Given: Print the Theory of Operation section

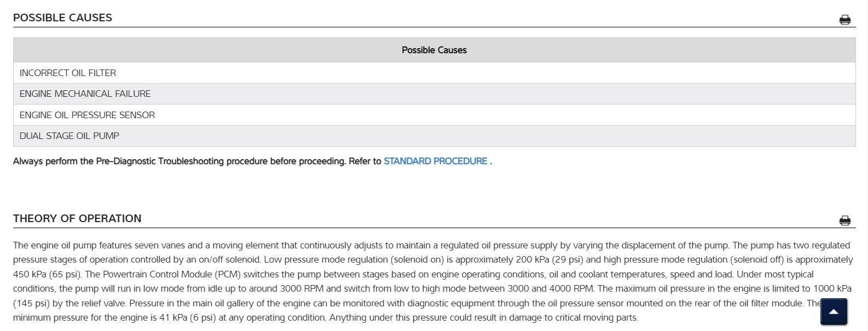Looking at the screenshot, I should click(844, 220).
